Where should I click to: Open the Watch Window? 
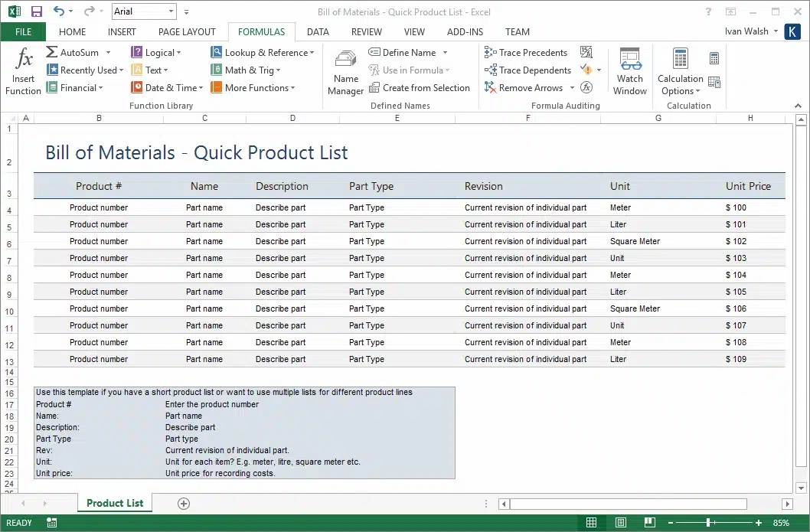(630, 72)
